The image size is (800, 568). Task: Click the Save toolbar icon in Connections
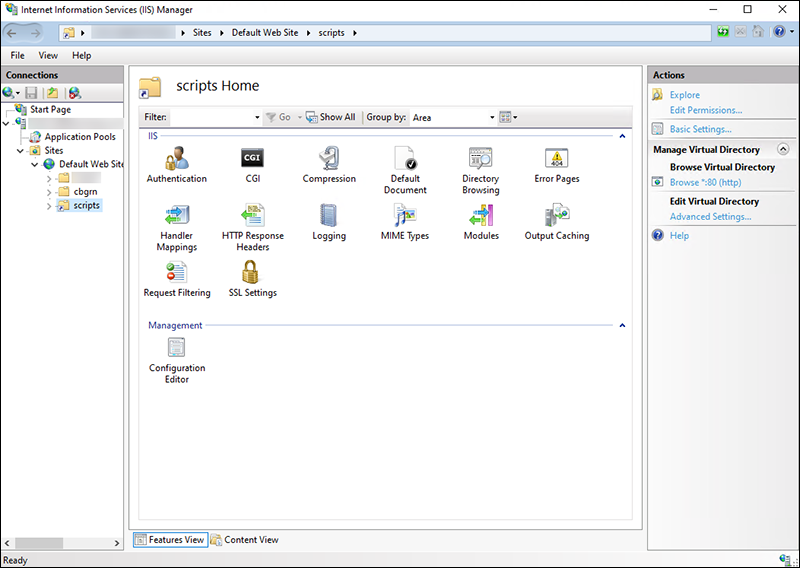(x=31, y=93)
